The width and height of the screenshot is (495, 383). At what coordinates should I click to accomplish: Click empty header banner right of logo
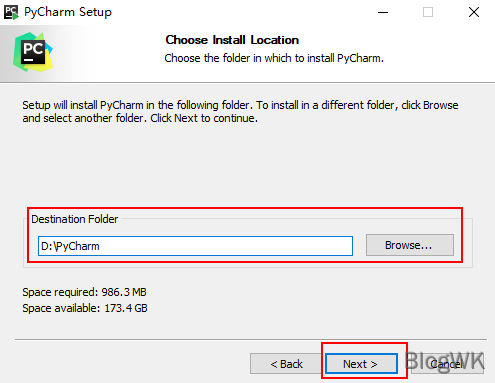[433, 53]
